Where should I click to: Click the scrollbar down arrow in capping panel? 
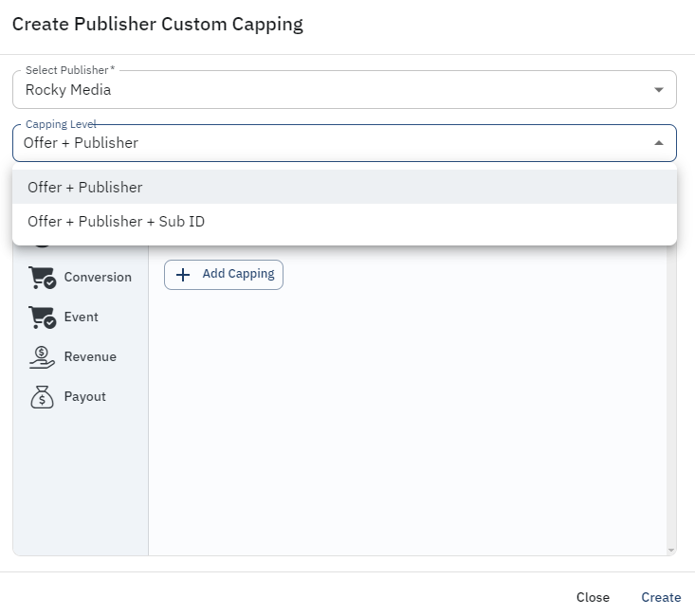671,550
